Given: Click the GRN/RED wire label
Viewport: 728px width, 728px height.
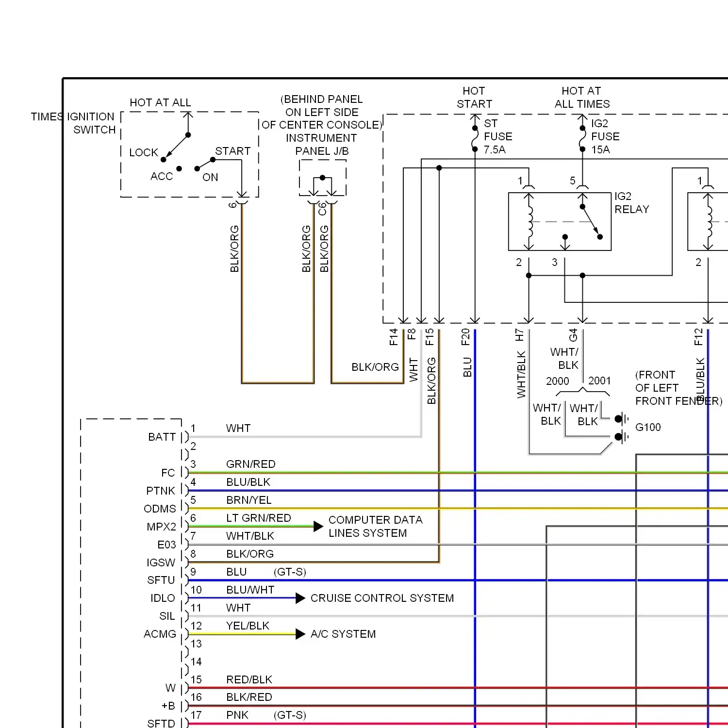Looking at the screenshot, I should (251, 464).
